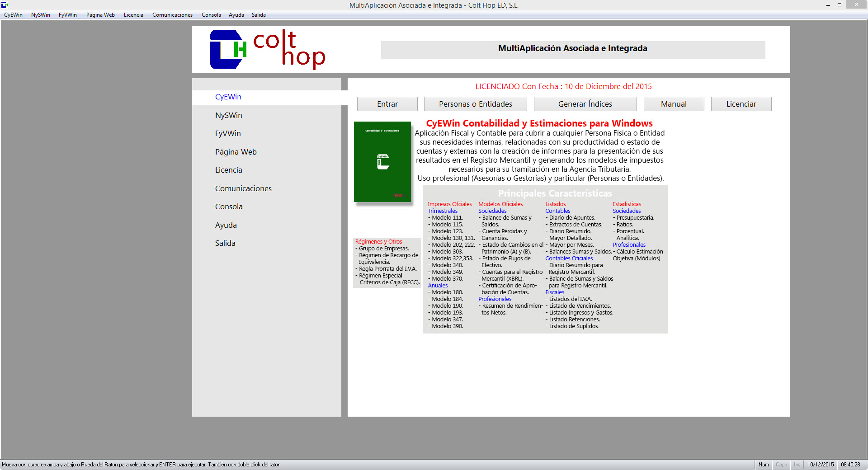Screen dimensions: 868x470
Task: Click the Estadísticas column heading
Action: click(627, 204)
